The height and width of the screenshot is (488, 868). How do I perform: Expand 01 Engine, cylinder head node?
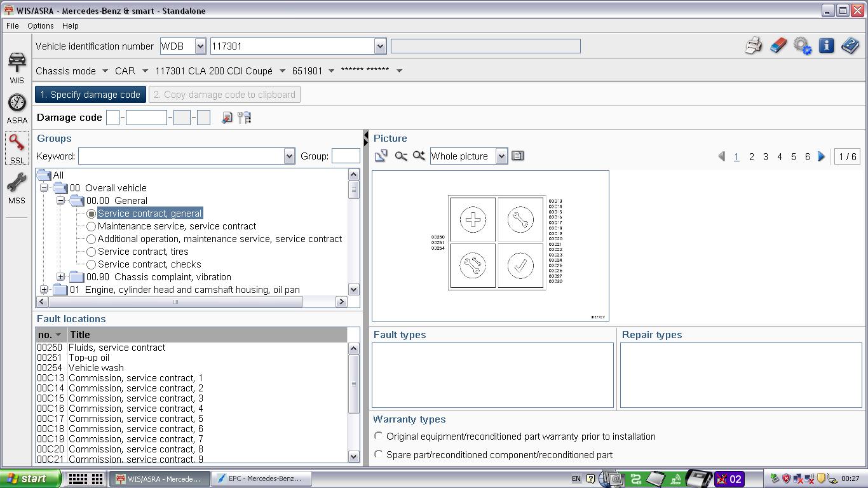[x=44, y=290]
